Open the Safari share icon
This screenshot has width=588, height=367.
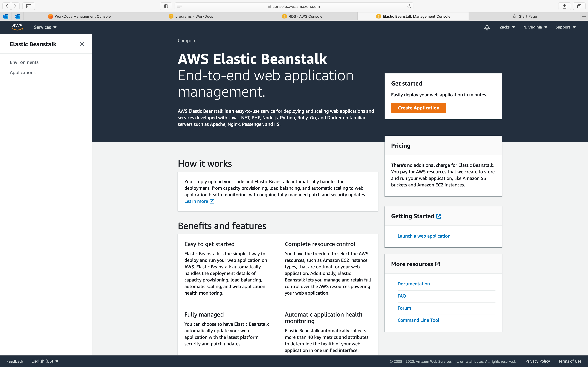564,6
